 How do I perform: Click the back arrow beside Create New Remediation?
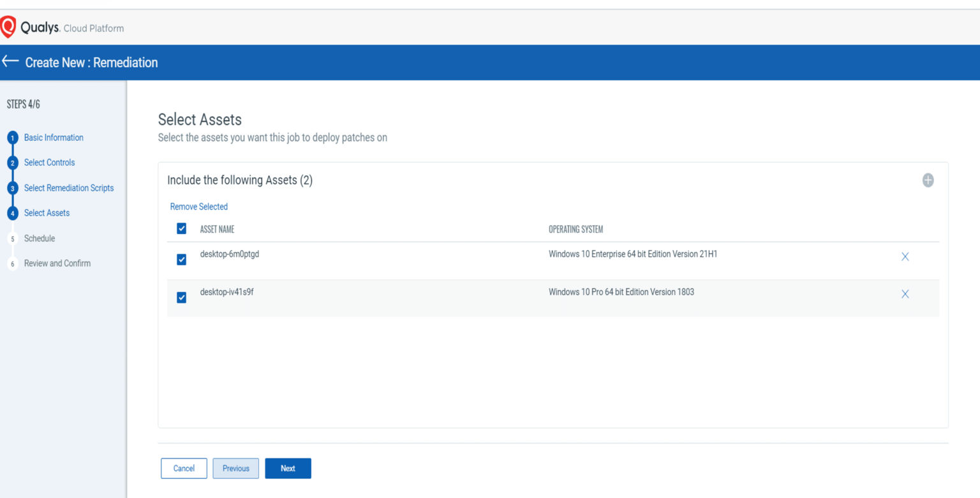tap(10, 62)
